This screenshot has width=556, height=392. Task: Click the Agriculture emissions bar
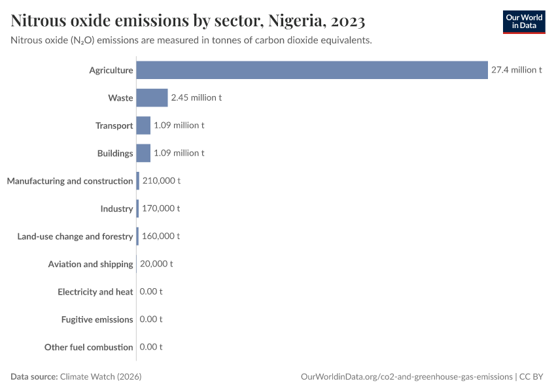(x=311, y=70)
